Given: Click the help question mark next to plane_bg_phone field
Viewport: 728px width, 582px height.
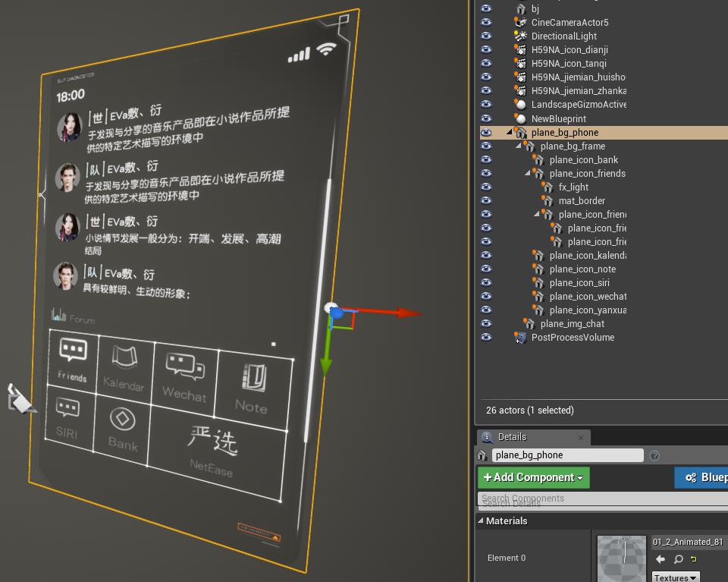Looking at the screenshot, I should click(654, 455).
